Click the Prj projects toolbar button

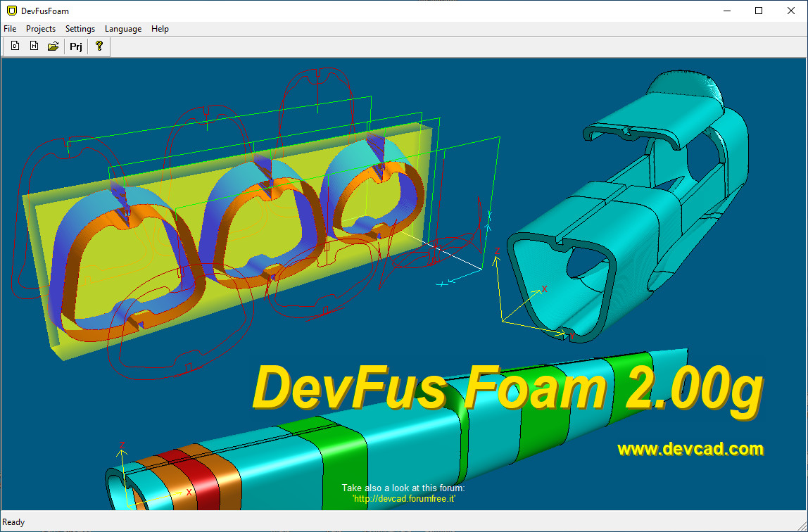(x=76, y=47)
